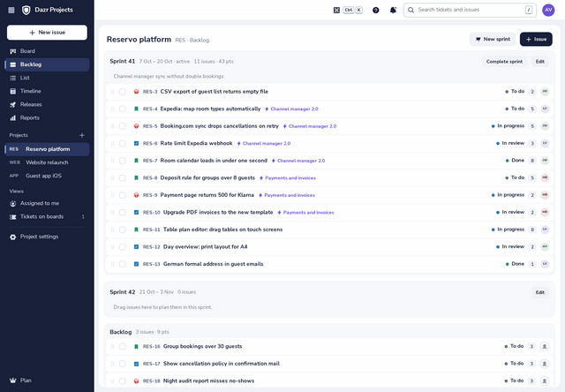Click the task icon on RES-6
Image resolution: width=565 pixels, height=392 pixels.
coord(136,143)
